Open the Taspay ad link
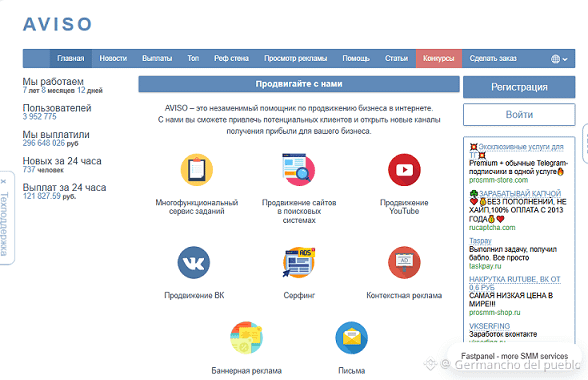Viewport: 588px width, 380px height. coord(480,241)
